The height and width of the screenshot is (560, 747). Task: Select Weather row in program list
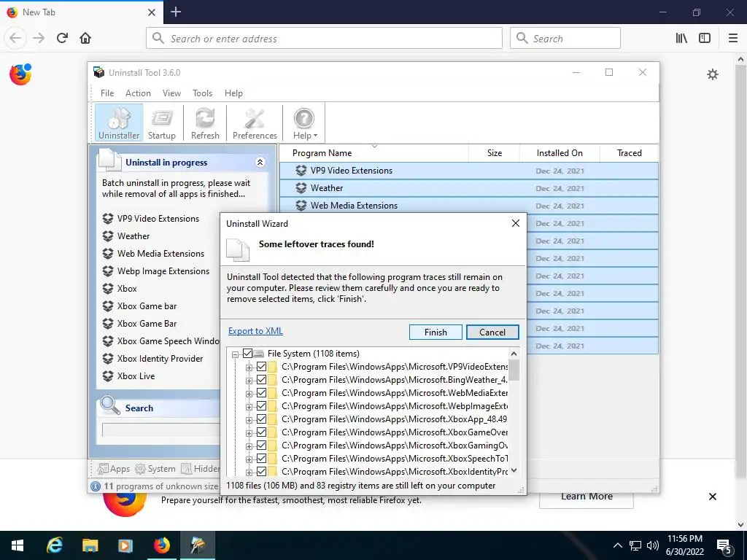[469, 188]
